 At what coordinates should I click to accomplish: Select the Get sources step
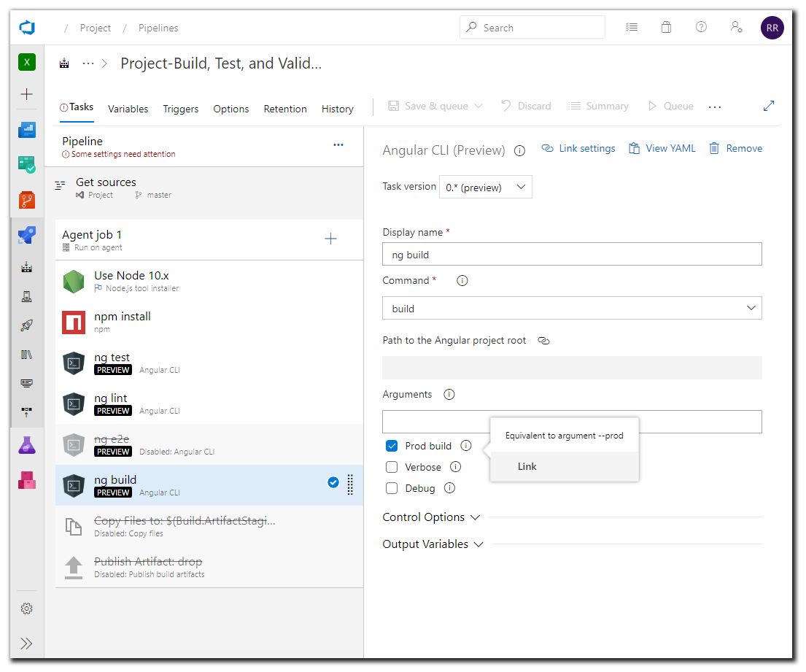point(204,188)
